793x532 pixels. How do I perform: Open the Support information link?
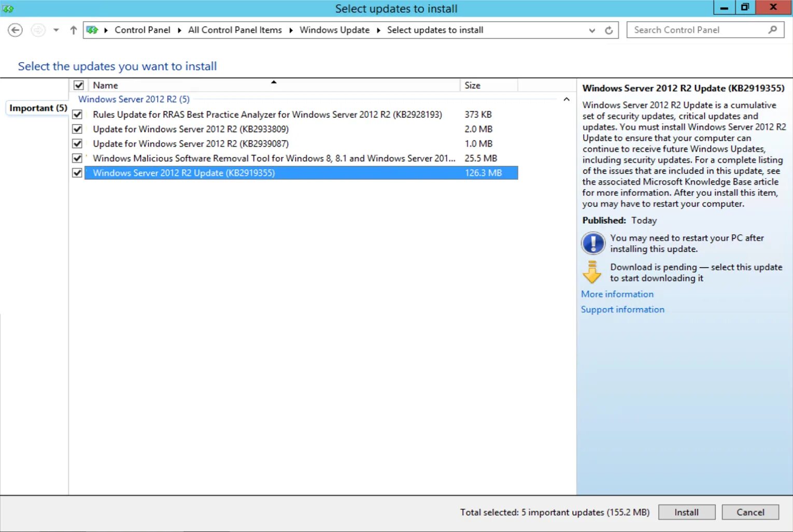(x=622, y=309)
